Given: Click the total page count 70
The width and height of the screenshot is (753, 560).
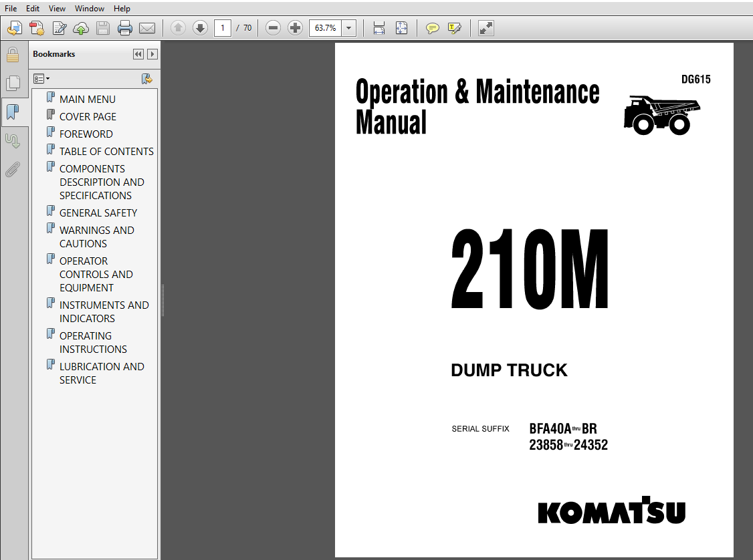Looking at the screenshot, I should tap(247, 28).
